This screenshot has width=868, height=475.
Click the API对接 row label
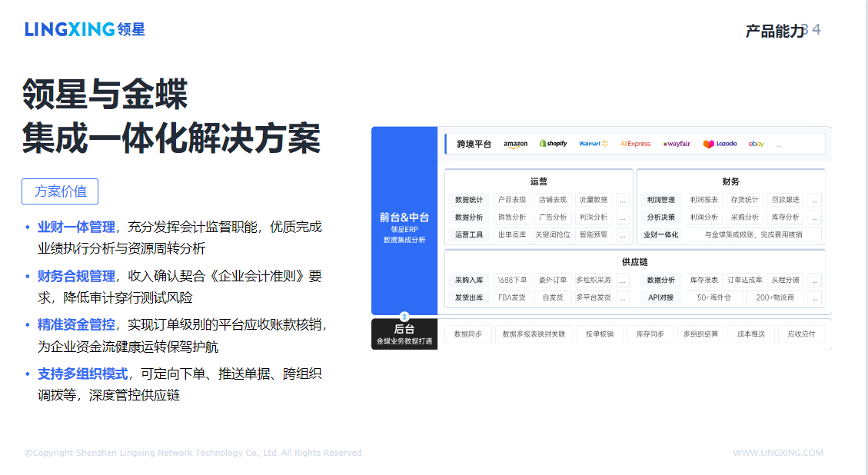pos(661,298)
